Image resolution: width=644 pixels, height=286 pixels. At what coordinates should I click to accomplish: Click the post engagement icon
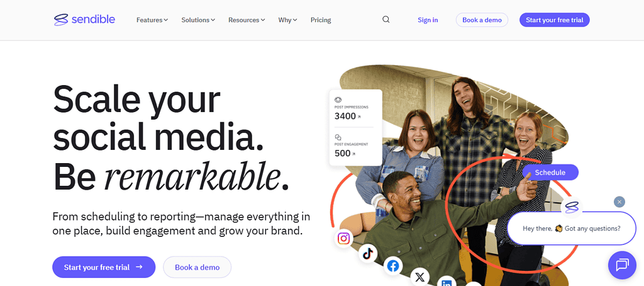click(x=338, y=137)
